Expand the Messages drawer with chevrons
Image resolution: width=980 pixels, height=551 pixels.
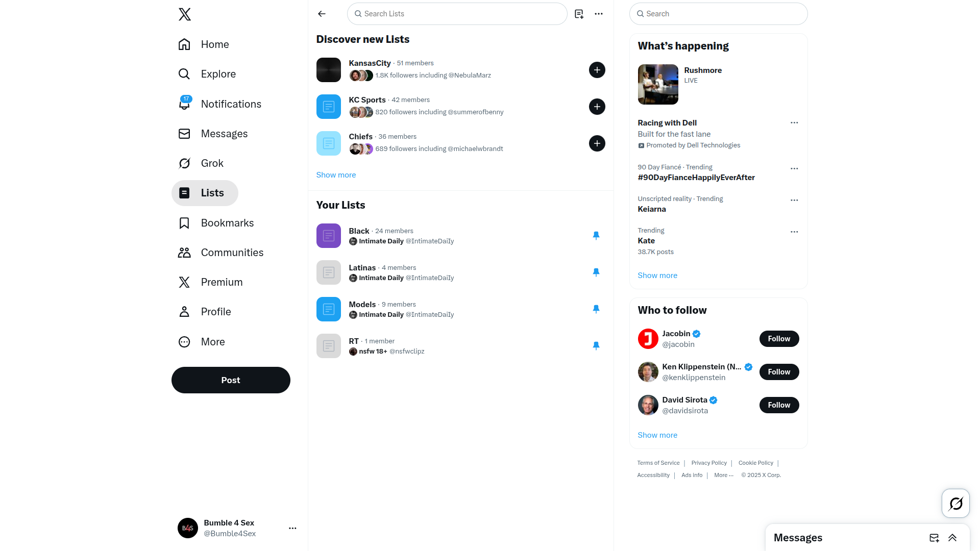[x=952, y=538]
